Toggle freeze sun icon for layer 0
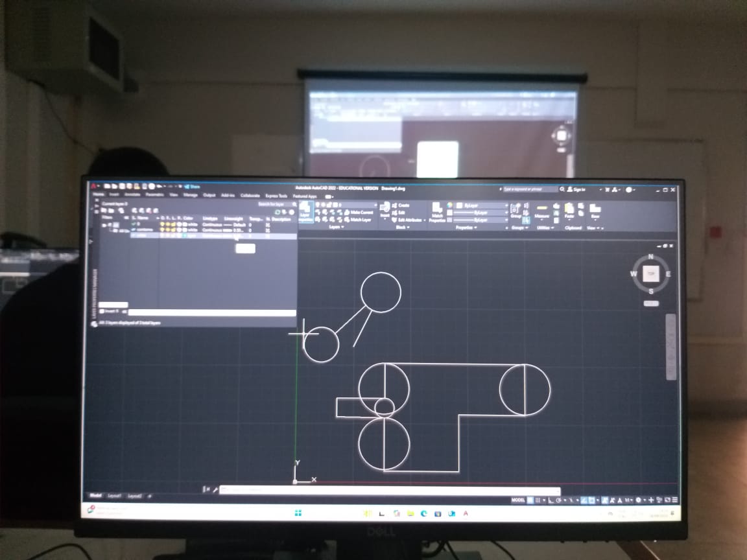 tap(168, 224)
